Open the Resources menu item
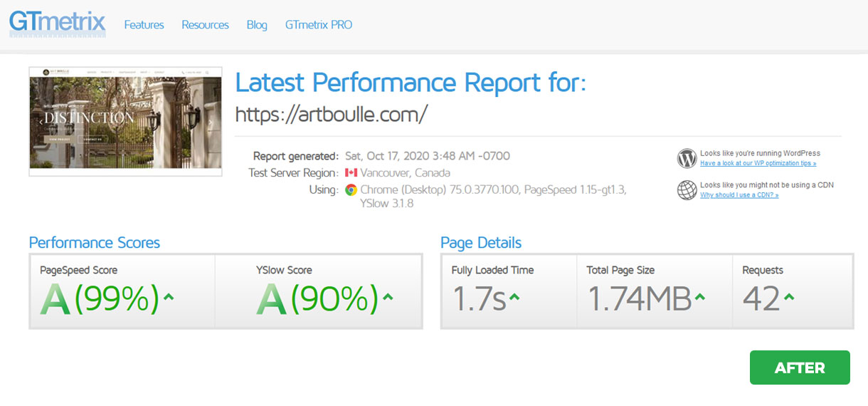Image resolution: width=868 pixels, height=406 pixels. click(x=205, y=25)
